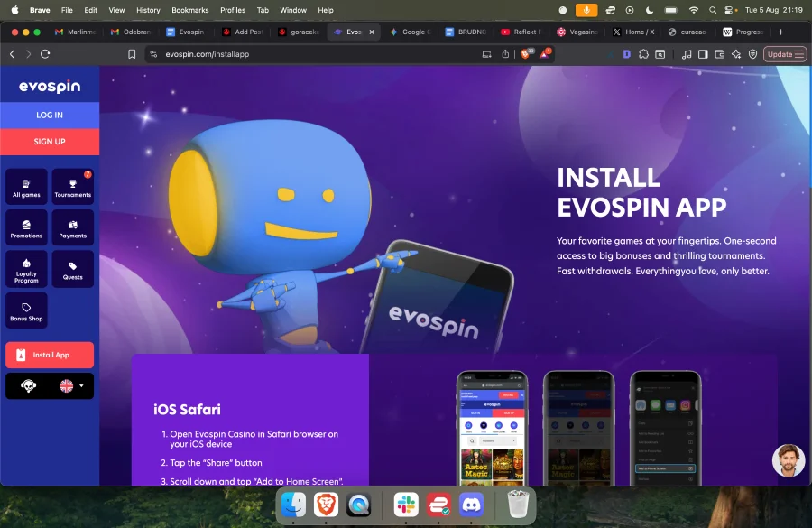Switch to the Progress tab

coord(743,32)
